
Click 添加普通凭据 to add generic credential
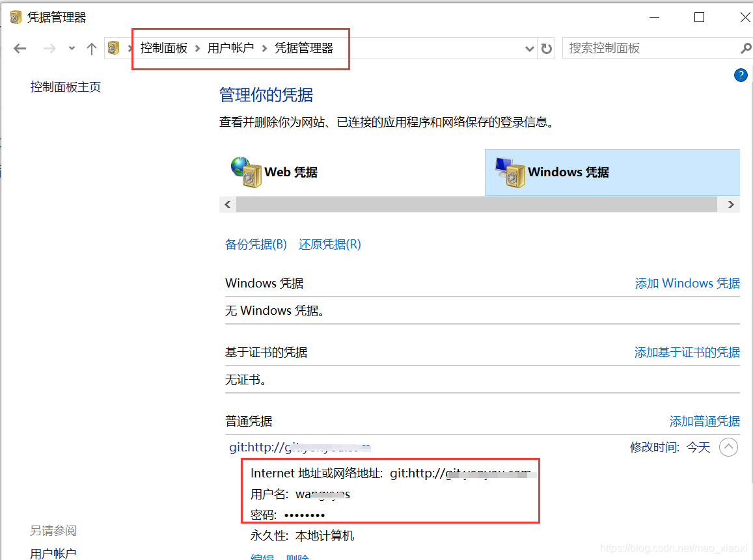tap(705, 421)
